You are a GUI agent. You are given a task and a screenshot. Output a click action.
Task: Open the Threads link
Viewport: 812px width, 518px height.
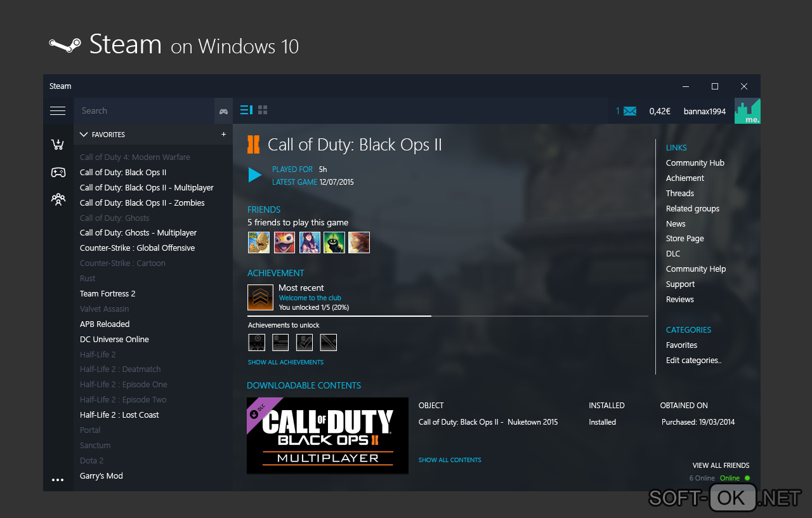680,194
